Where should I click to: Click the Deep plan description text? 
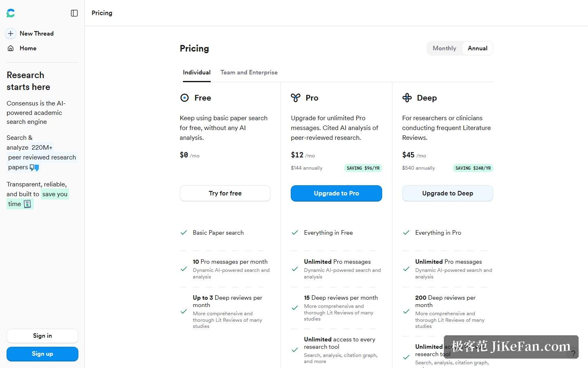[x=447, y=128]
